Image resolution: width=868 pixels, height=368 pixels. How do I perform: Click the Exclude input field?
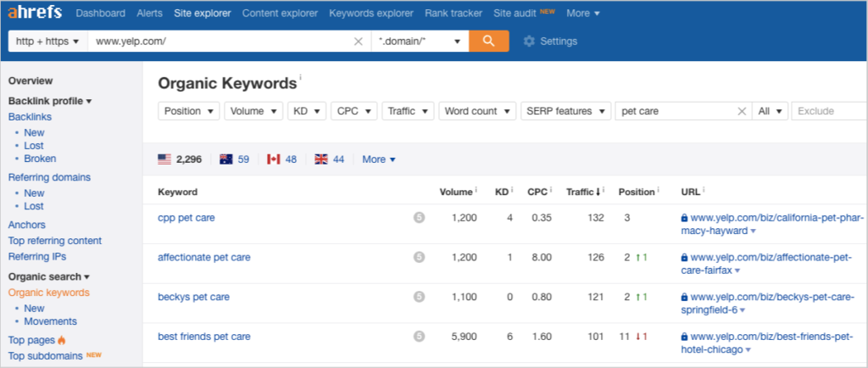click(x=830, y=111)
